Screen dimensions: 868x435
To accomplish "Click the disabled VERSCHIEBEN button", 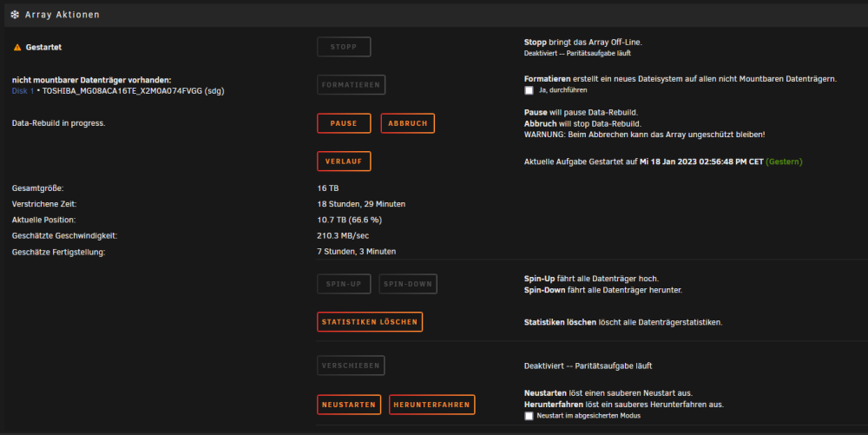I will (351, 366).
